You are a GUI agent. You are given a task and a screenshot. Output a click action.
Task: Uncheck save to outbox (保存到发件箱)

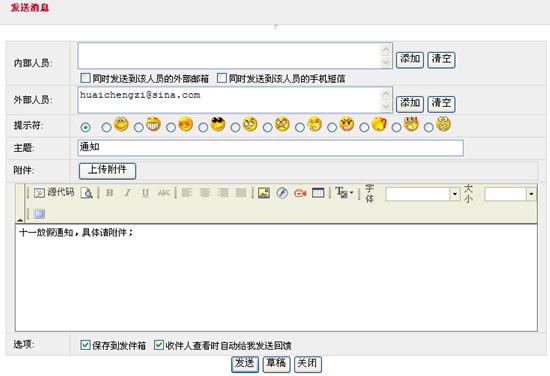pos(85,345)
